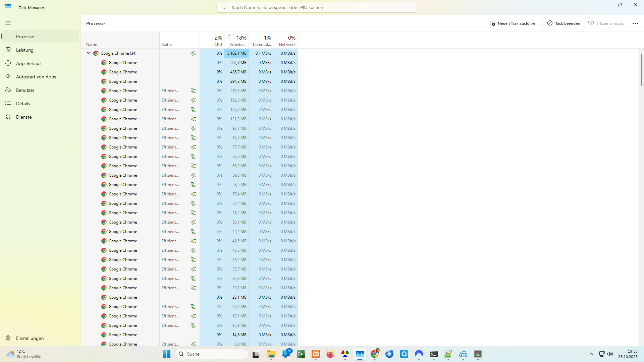Open the Dienste services page
644x362 pixels.
pyautogui.click(x=24, y=117)
